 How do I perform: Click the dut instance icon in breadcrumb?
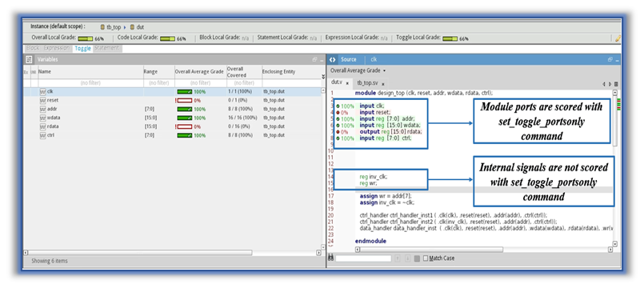click(x=132, y=27)
